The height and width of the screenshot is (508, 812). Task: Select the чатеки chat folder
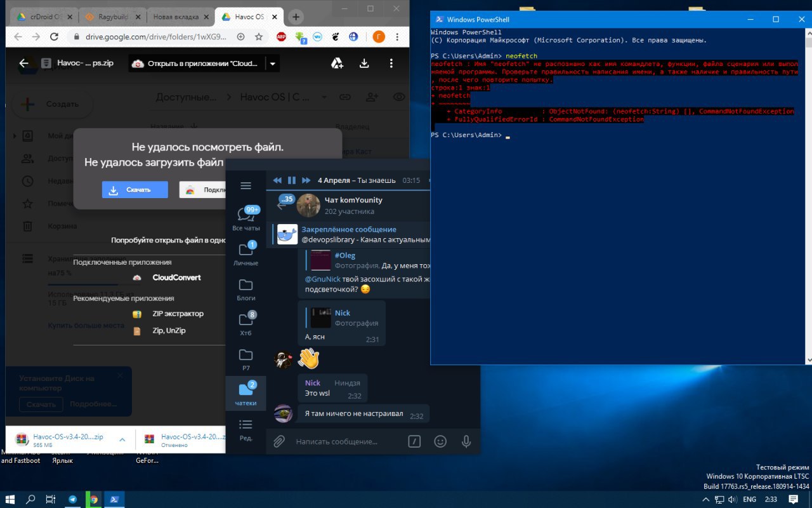[x=246, y=393]
